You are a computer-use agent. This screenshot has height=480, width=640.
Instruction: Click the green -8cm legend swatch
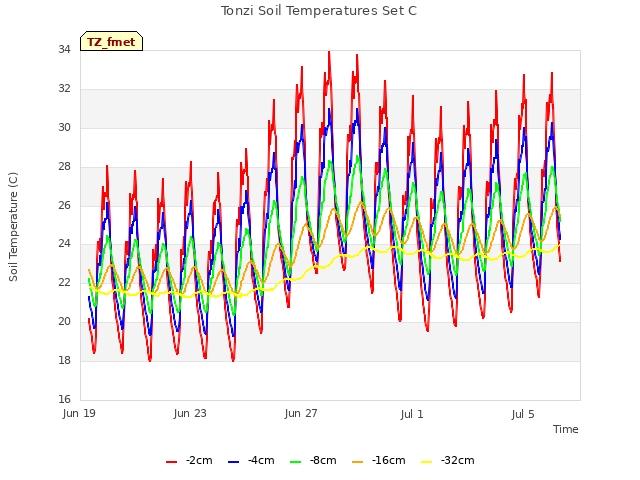pos(296,462)
